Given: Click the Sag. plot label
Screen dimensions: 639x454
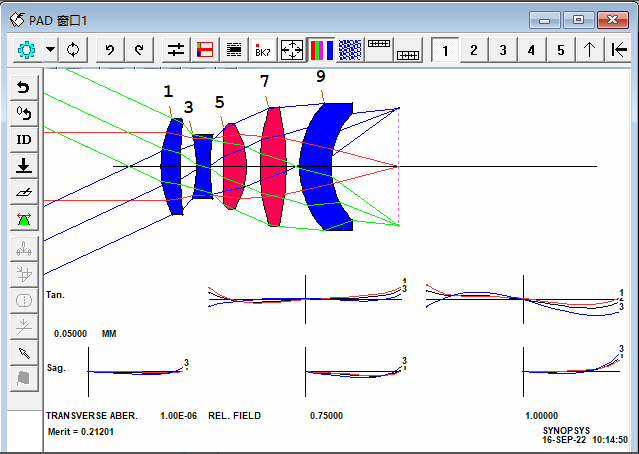Looking at the screenshot, I should pos(56,368).
